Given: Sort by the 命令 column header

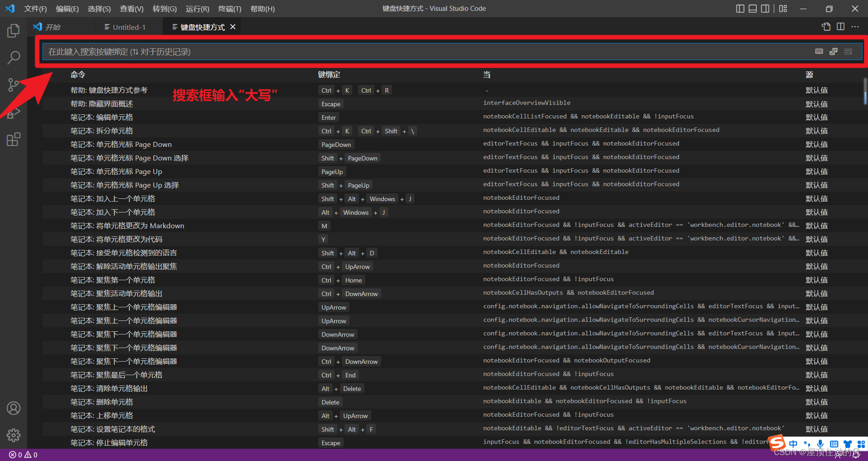Looking at the screenshot, I should point(78,75).
